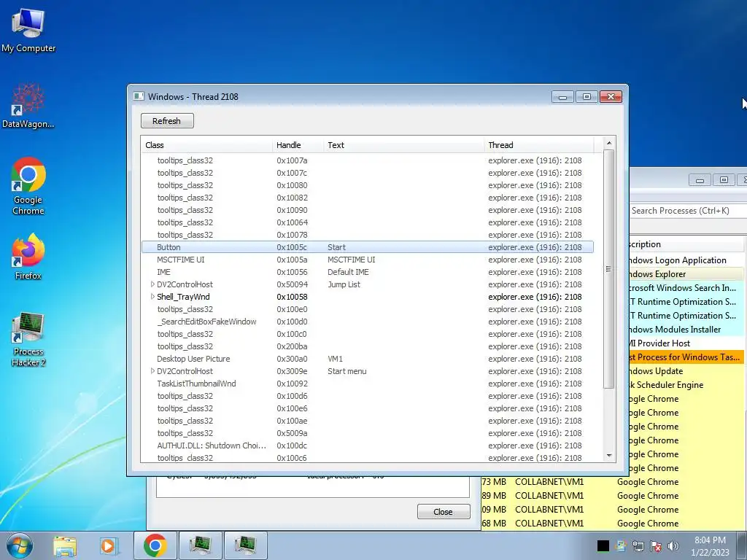Click handle value 0x10058

tap(292, 297)
